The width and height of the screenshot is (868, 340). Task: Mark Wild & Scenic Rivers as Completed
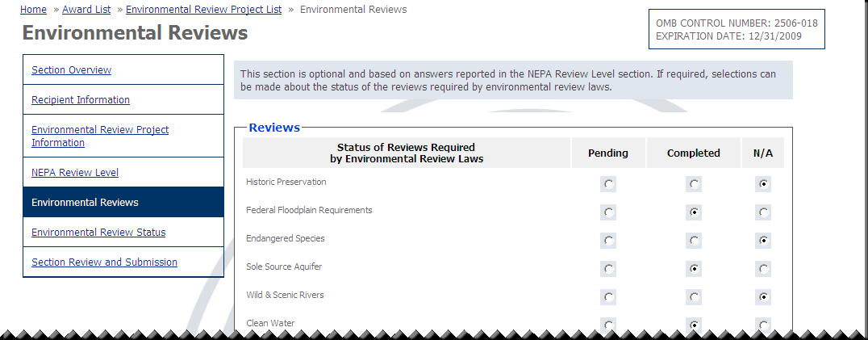click(694, 298)
